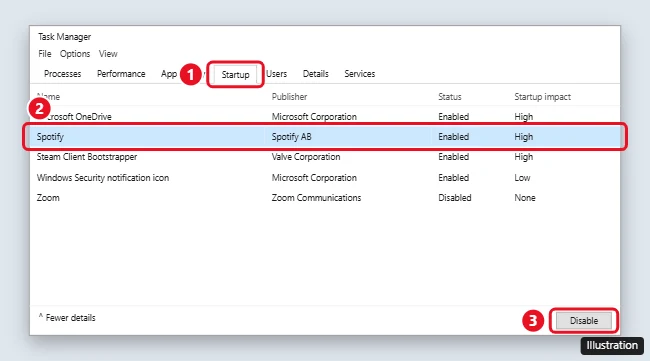Sort by the Publisher column header
The image size is (650, 361).
click(x=289, y=97)
